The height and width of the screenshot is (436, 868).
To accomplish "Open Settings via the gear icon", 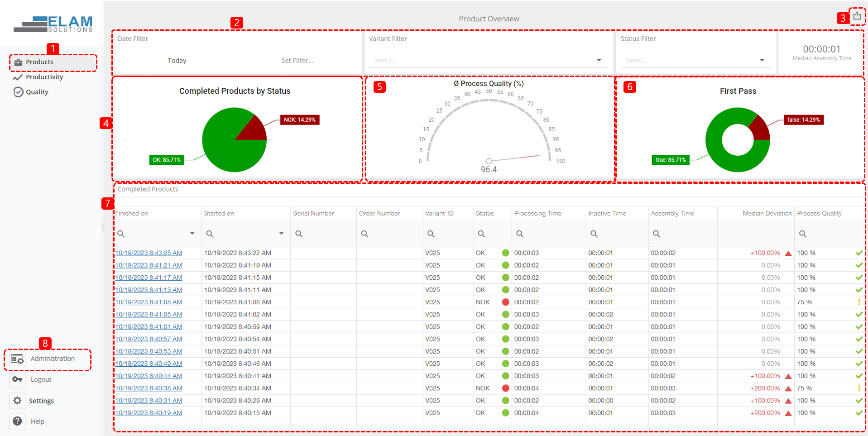I will (17, 401).
